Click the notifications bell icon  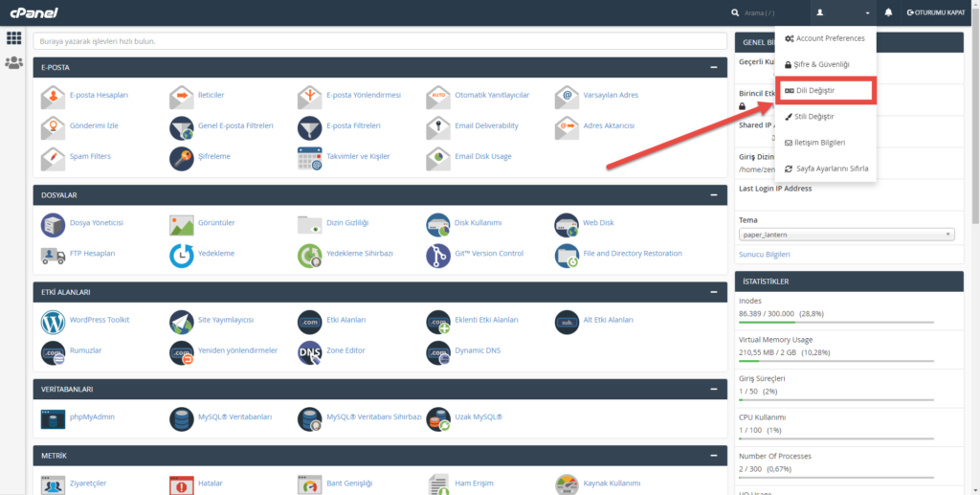[x=888, y=12]
